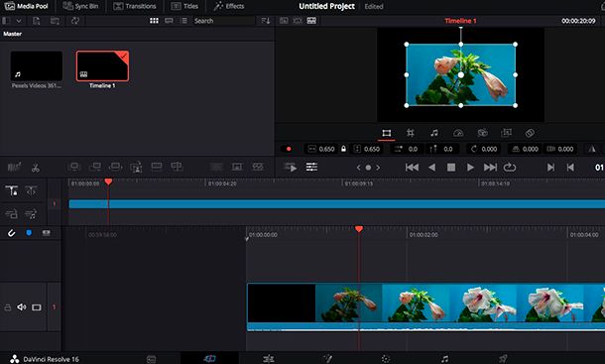
Task: Expand the bin list chevron dropdown
Action: click(19, 21)
